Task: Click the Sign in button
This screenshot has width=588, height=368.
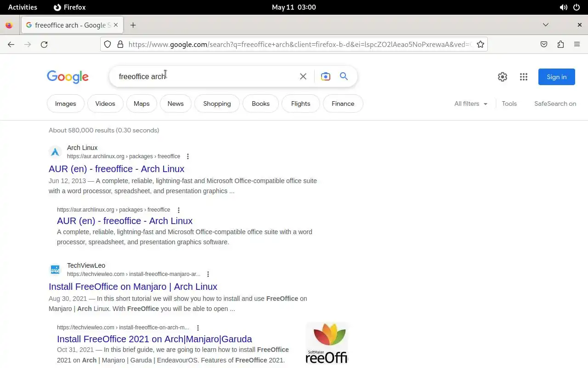Action: click(x=557, y=77)
